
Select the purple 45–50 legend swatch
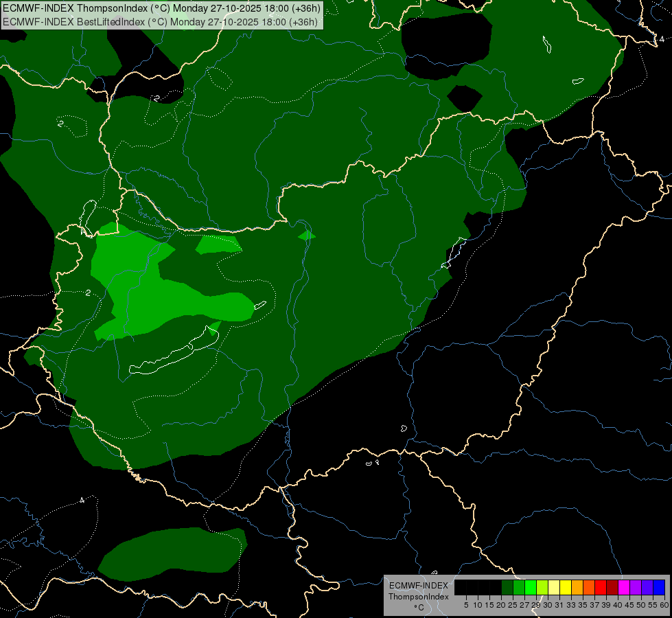[x=636, y=587]
